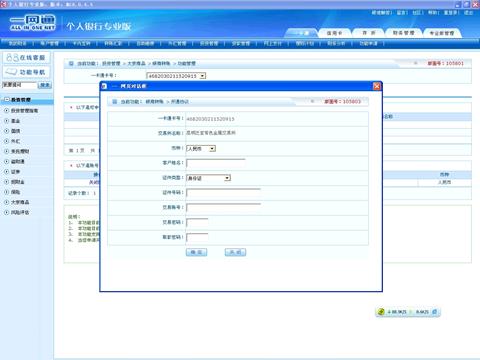
Task: Close the web dialog with red X
Action: (x=377, y=86)
